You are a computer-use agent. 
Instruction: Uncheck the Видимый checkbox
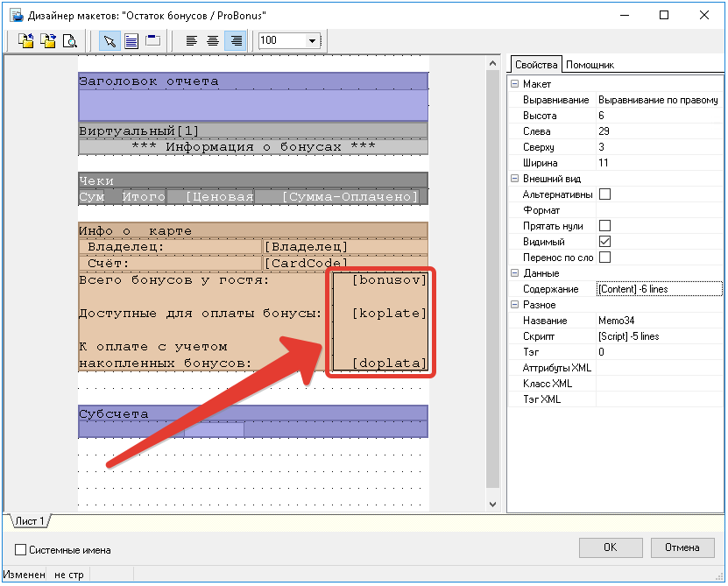click(604, 242)
